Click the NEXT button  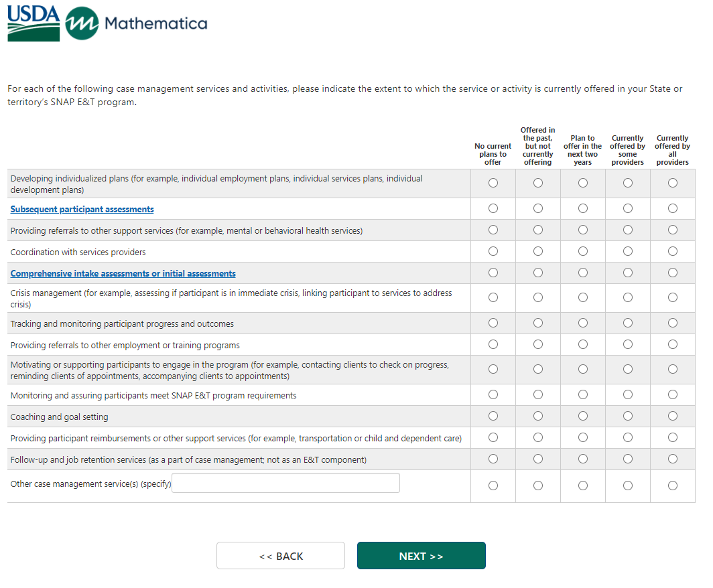click(421, 556)
